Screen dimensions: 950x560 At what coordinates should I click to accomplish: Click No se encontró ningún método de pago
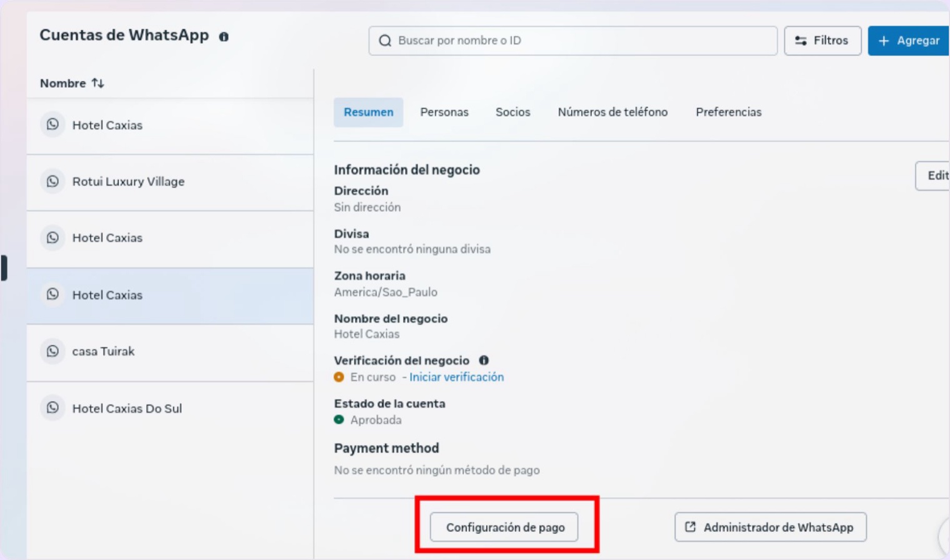click(x=437, y=470)
